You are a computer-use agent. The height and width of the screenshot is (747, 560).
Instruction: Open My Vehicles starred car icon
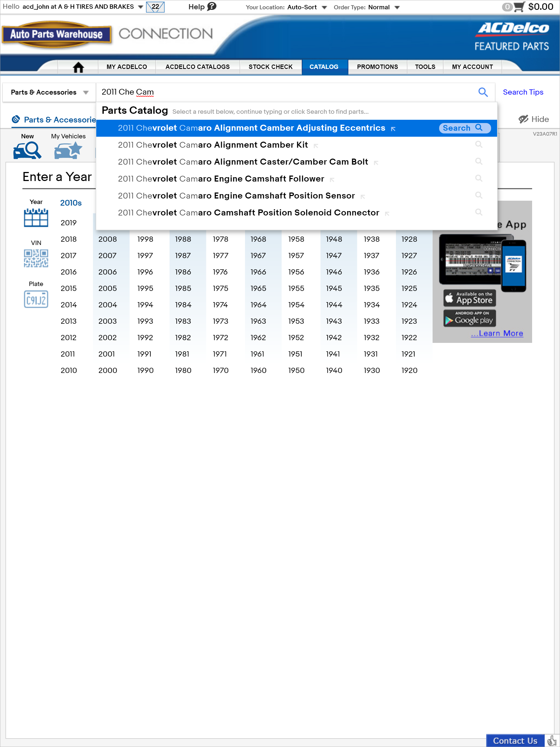tap(68, 150)
